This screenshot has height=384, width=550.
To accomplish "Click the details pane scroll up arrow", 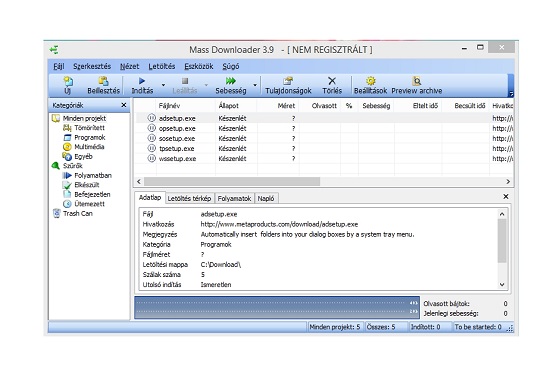I will pos(502,214).
